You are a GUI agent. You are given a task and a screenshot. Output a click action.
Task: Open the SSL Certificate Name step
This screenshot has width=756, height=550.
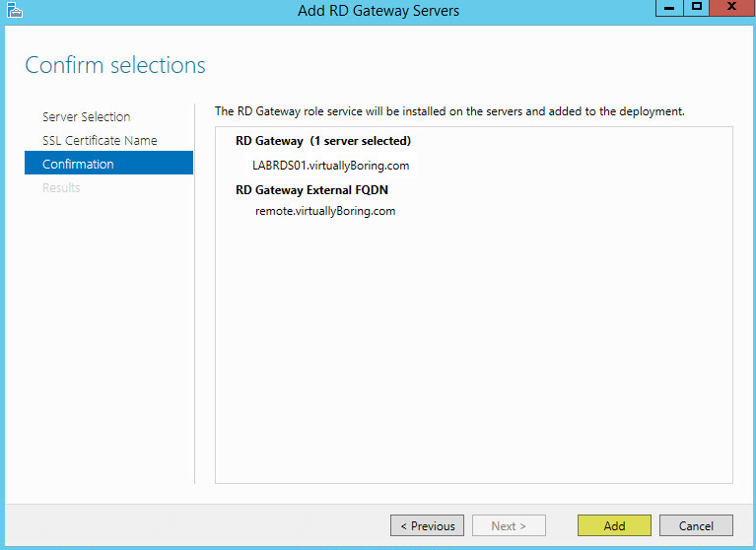[x=100, y=140]
